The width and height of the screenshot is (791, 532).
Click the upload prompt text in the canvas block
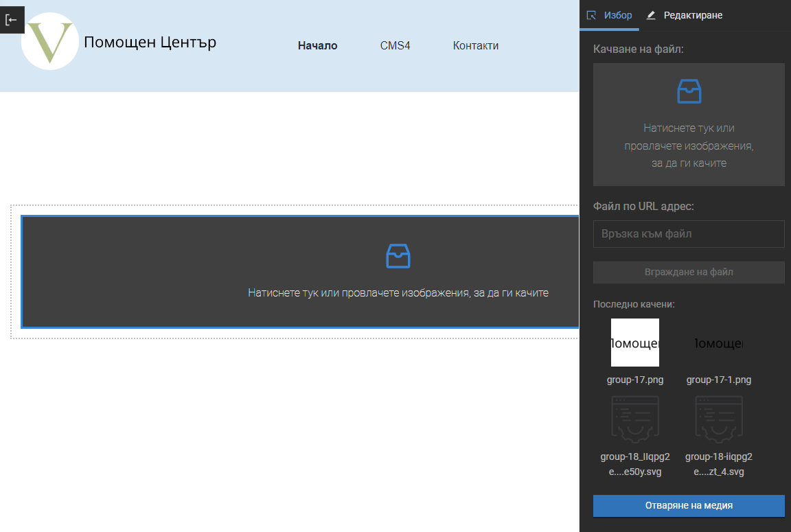pos(398,293)
